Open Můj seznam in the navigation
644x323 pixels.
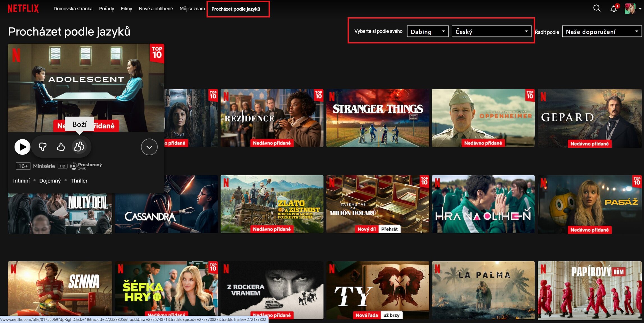[192, 9]
